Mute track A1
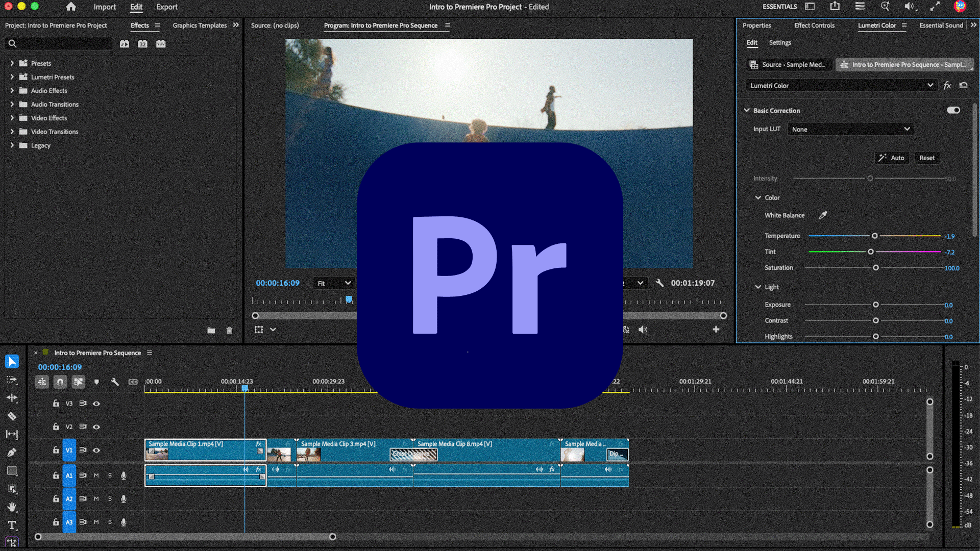Screen dimensions: 980x551 pos(96,475)
